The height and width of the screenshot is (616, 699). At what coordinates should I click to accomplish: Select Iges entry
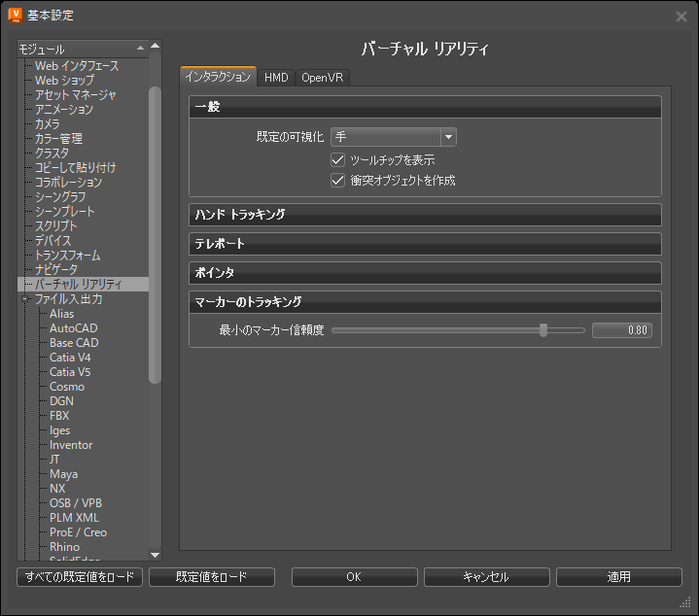pyautogui.click(x=59, y=430)
